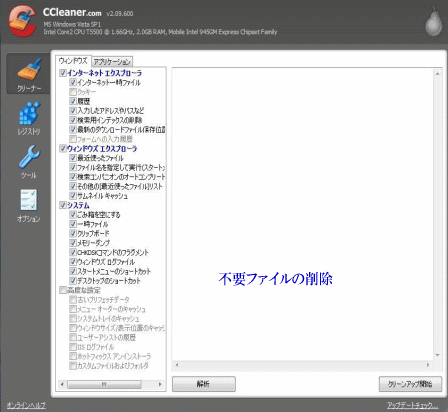Click options list scroll-left arrow
The width and height of the screenshot is (448, 412).
62,384
